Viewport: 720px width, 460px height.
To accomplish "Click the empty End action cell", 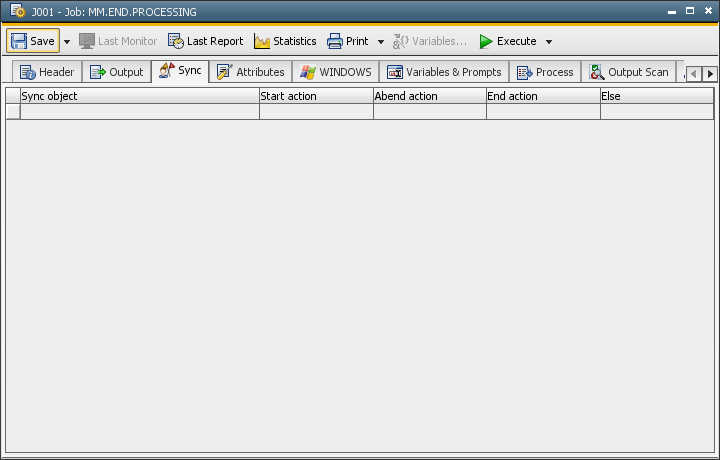I will pyautogui.click(x=543, y=112).
